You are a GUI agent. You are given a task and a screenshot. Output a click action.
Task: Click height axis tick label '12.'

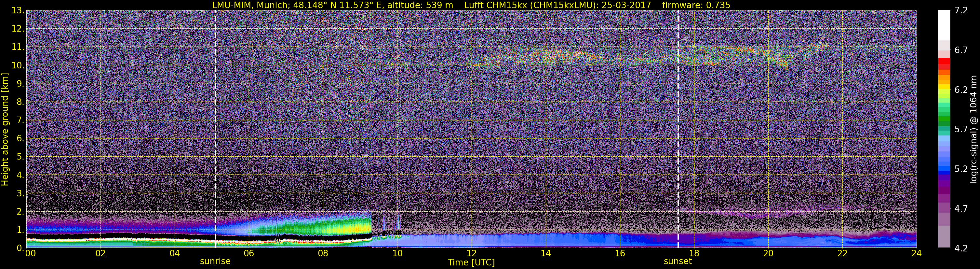click(x=18, y=29)
